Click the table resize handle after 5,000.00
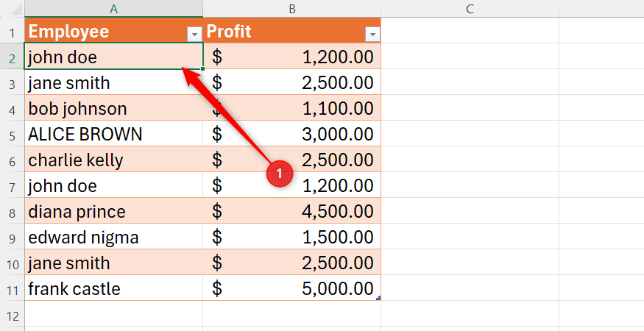Screen dimensions: 644x331 coord(379,298)
